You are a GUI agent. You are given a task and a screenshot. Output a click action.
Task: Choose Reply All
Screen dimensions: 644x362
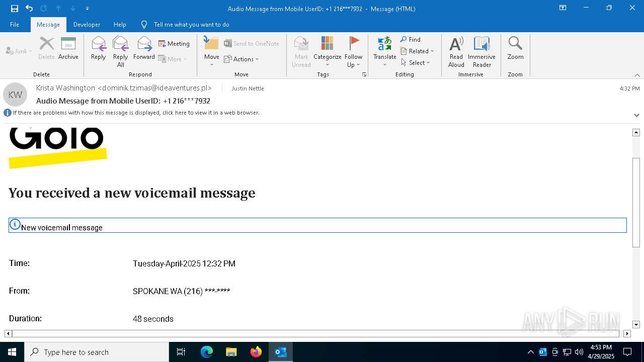[121, 52]
